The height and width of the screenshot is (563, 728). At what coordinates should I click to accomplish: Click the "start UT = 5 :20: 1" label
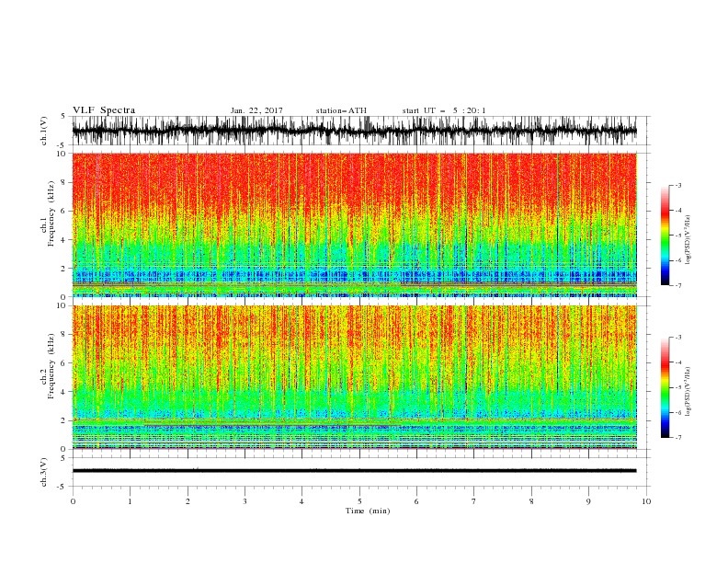tap(444, 110)
